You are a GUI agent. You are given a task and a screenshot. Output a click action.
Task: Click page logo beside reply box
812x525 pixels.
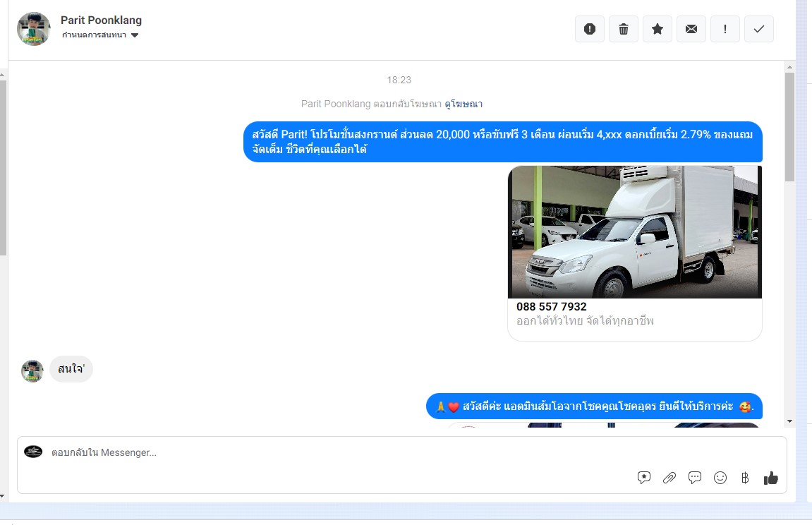point(33,452)
